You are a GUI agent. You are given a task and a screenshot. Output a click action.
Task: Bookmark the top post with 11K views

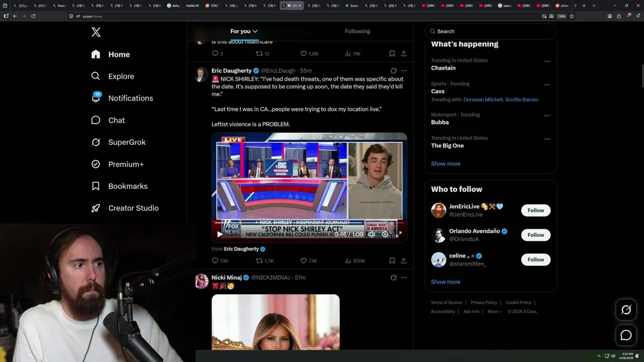392,54
